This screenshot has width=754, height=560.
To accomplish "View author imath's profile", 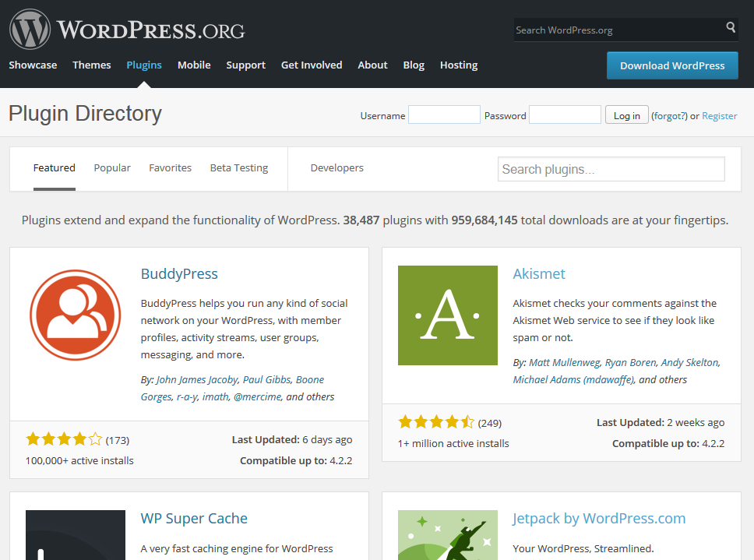I will [x=216, y=396].
